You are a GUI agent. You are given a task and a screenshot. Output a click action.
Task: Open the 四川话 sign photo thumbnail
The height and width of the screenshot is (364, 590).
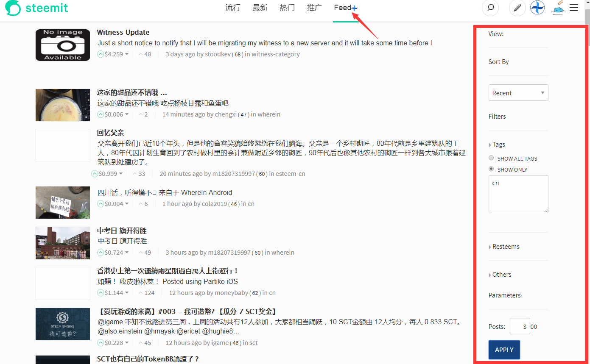(63, 203)
